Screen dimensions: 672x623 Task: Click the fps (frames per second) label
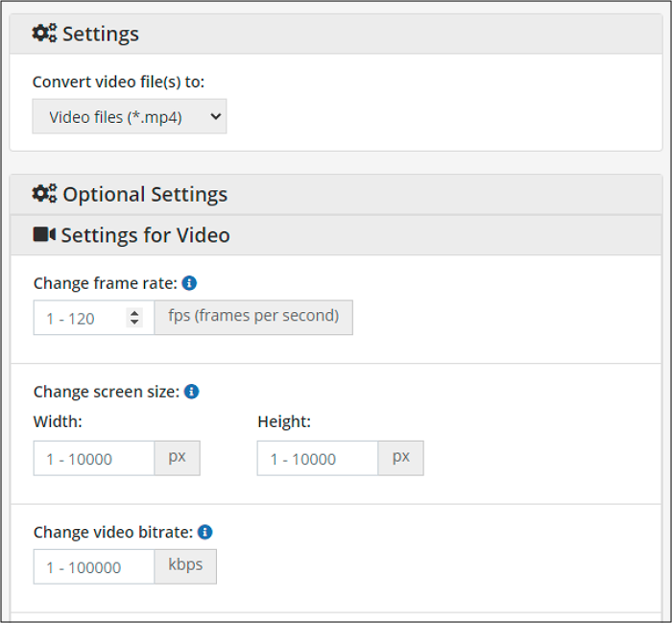click(253, 317)
